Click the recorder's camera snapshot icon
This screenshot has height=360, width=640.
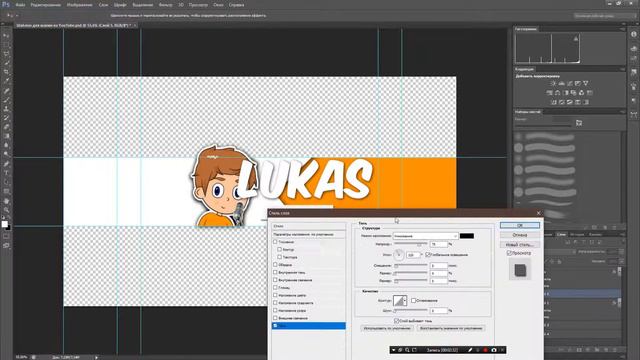tap(494, 350)
